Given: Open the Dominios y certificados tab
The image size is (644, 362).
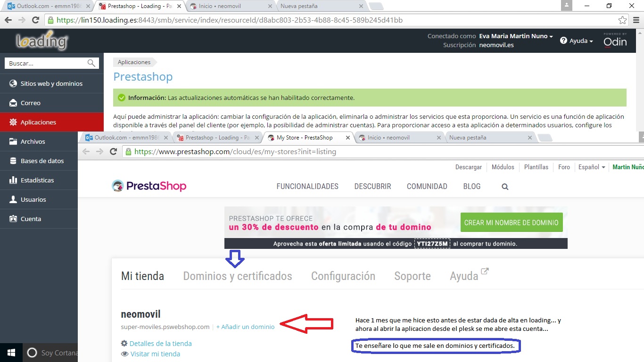Looking at the screenshot, I should coord(238,276).
